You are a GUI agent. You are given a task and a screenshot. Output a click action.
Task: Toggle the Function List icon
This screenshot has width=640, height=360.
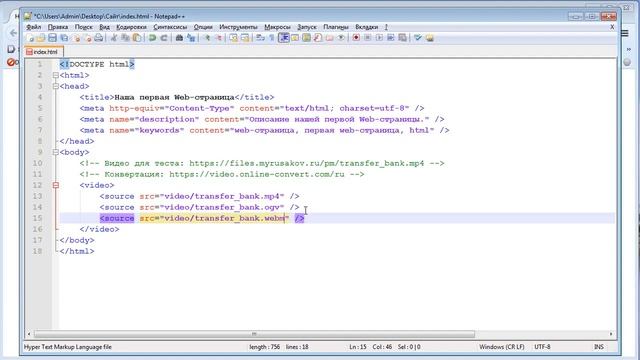click(x=318, y=38)
